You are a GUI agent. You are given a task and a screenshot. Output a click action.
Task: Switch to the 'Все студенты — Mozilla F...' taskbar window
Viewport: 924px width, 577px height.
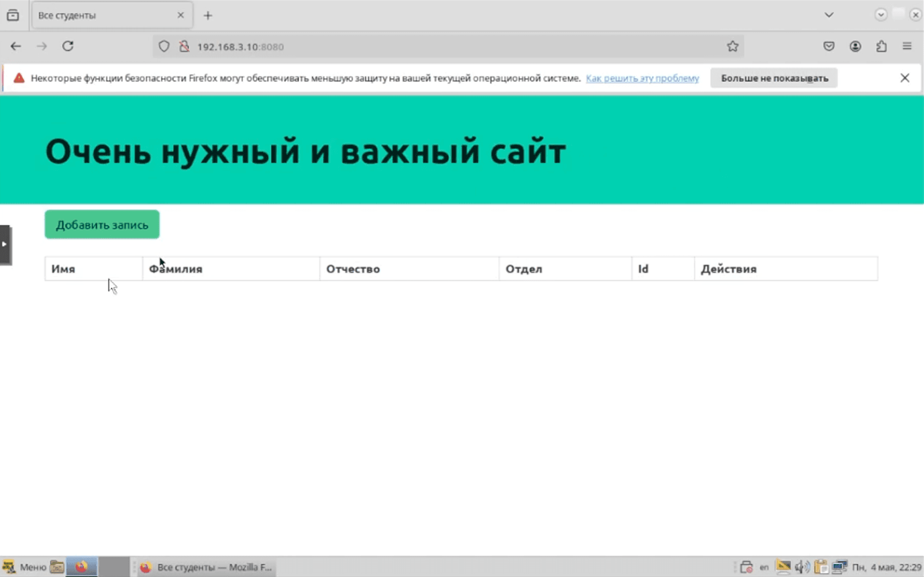pyautogui.click(x=206, y=567)
